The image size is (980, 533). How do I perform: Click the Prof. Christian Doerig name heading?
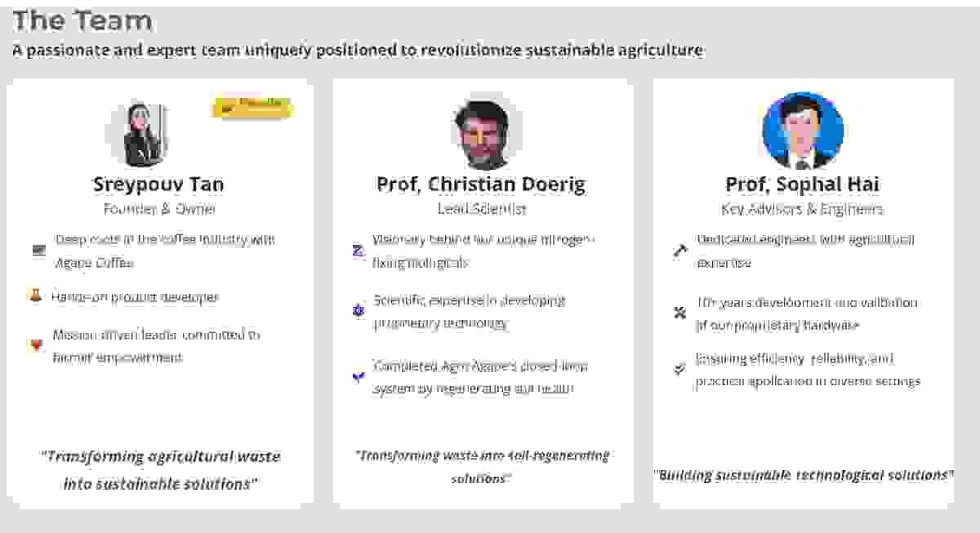click(x=481, y=184)
